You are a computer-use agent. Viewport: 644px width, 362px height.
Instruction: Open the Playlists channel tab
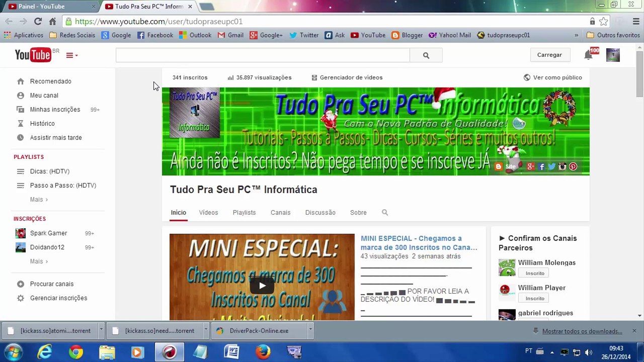click(244, 213)
